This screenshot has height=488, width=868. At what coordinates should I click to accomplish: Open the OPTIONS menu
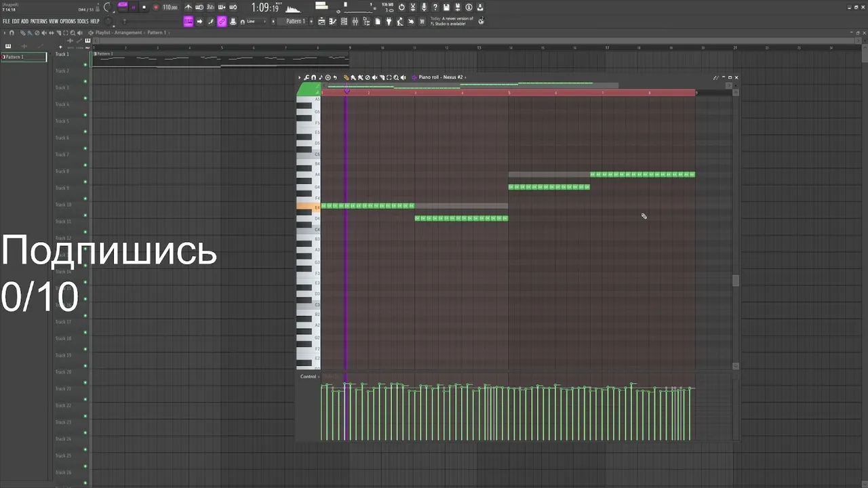click(68, 21)
